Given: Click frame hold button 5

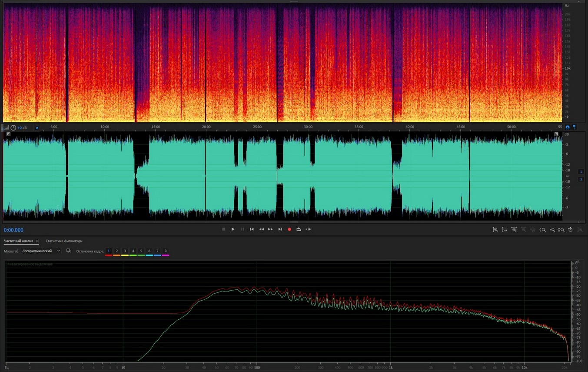Looking at the screenshot, I should (x=141, y=251).
